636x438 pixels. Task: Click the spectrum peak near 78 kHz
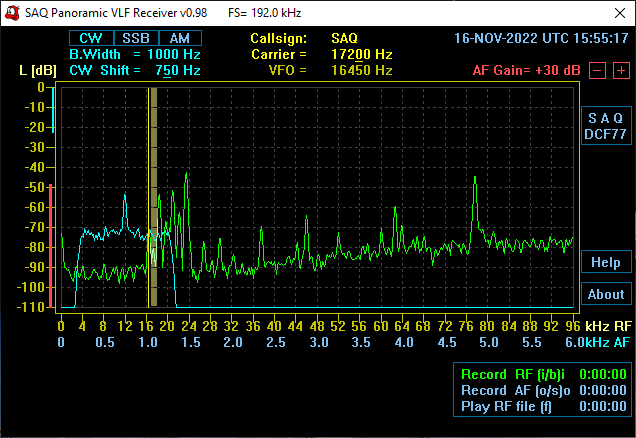click(475, 179)
